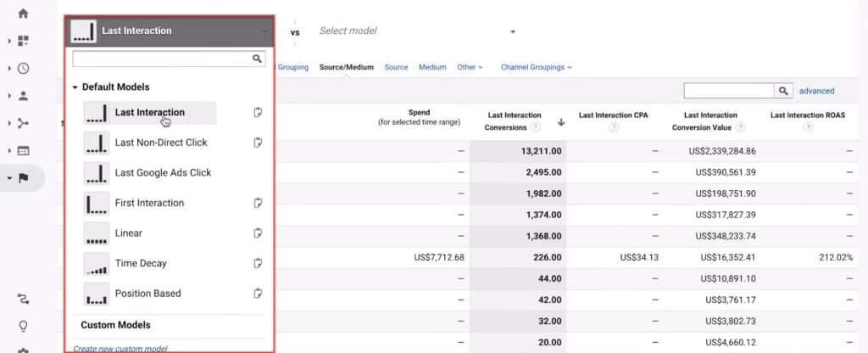The image size is (868, 353).
Task: Click the Home icon in left sidebar
Action: click(23, 14)
